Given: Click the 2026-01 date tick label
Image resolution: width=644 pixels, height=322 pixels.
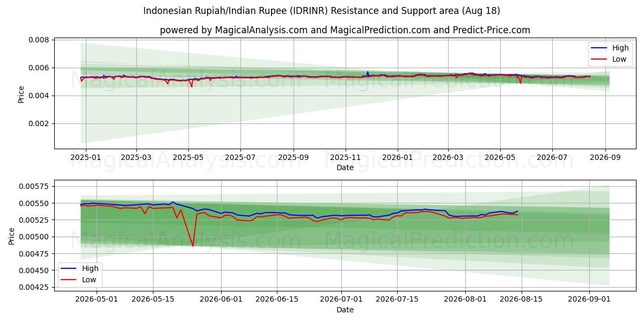Looking at the screenshot, I should point(398,157).
